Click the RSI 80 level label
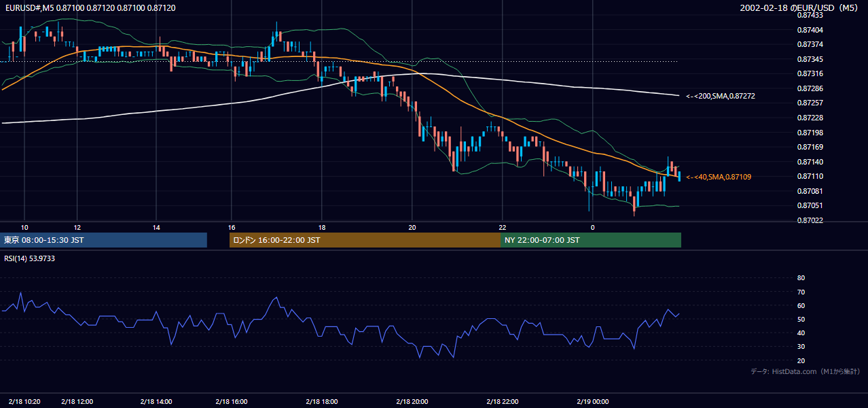Screen dimensions: 868x408 [801, 278]
